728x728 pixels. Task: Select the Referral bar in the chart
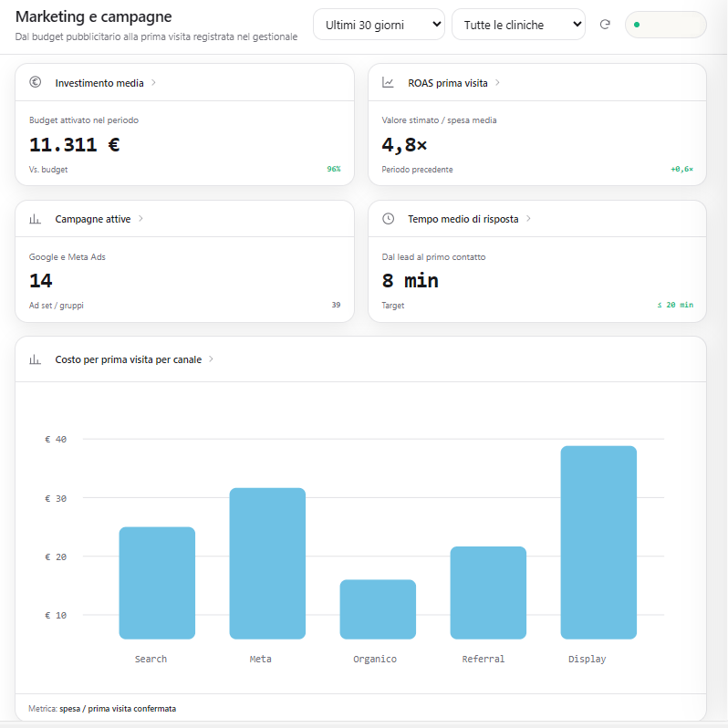pos(488,592)
